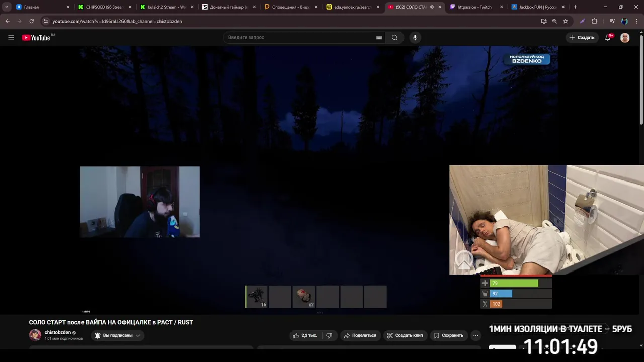Screen dimensions: 644x362
Task: Open the YouTube account avatar menu
Action: [625, 38]
